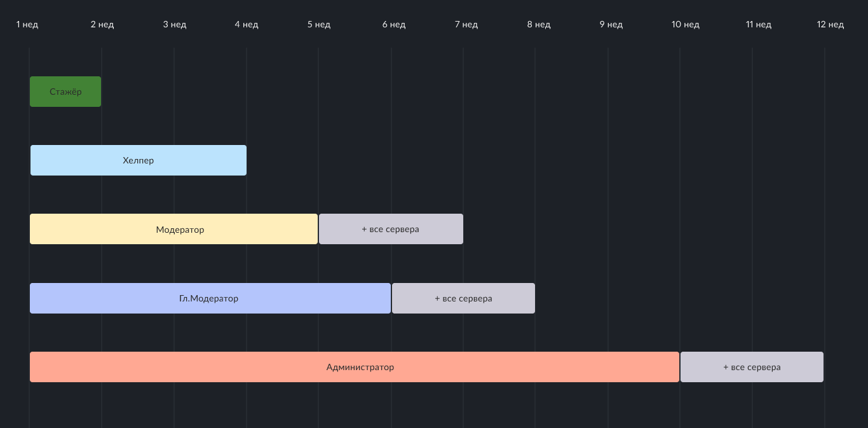Select the '6 нед' timeline label
The image size is (868, 428).
[x=394, y=25]
